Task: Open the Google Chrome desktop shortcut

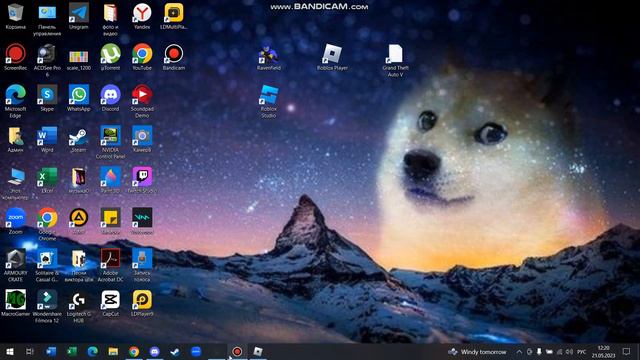Action: coord(47,224)
